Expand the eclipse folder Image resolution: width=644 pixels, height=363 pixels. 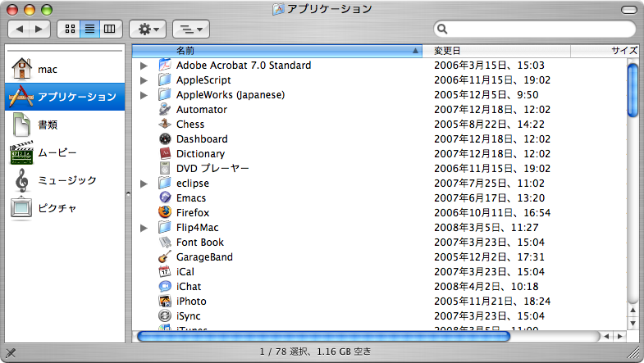point(144,184)
